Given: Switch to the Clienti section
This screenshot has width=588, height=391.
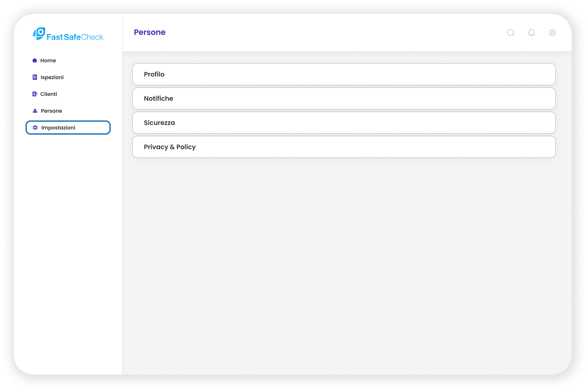Looking at the screenshot, I should tap(49, 94).
